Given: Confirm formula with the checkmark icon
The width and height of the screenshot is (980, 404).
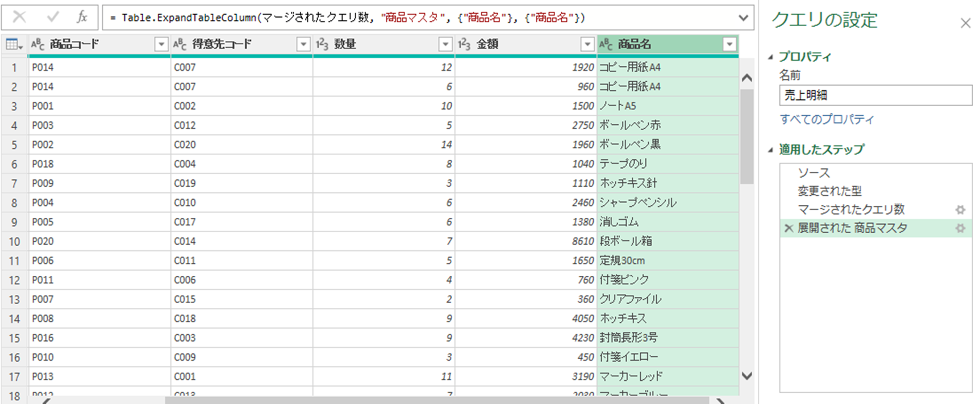Looking at the screenshot, I should click(x=53, y=18).
